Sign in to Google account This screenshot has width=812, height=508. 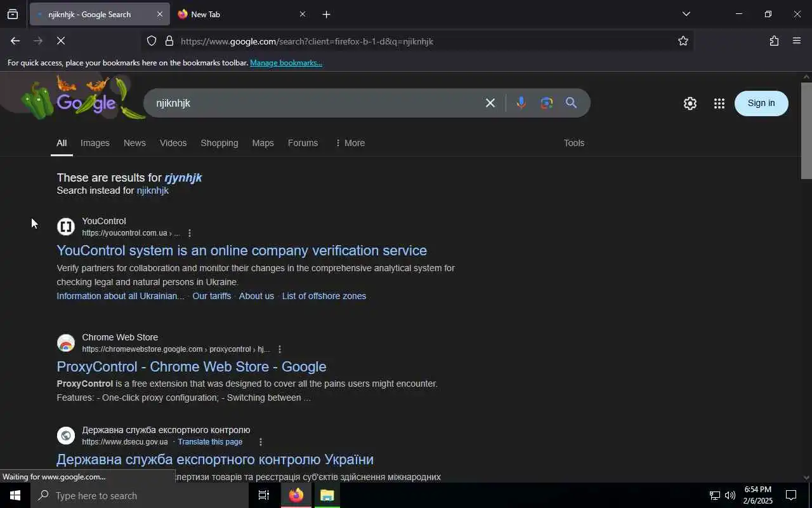[761, 103]
